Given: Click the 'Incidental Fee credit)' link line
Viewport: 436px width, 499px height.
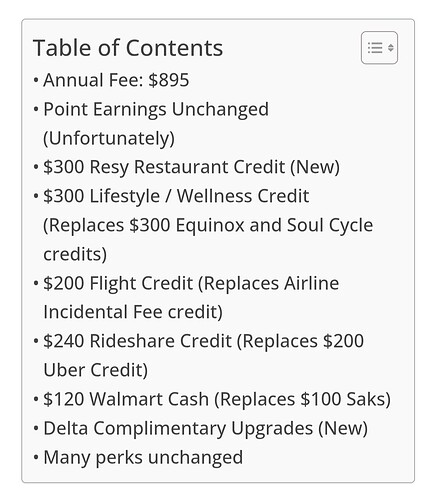Looking at the screenshot, I should coord(133,312).
